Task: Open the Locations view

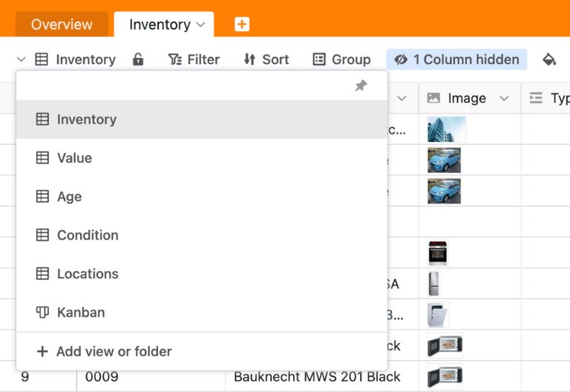Action: [88, 274]
